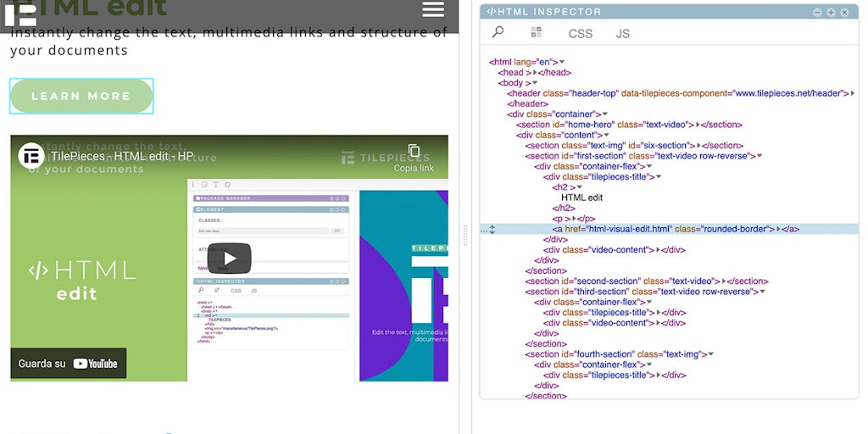The image size is (868, 434).
Task: Expand the section id="second-section" node
Action: pyautogui.click(x=724, y=281)
